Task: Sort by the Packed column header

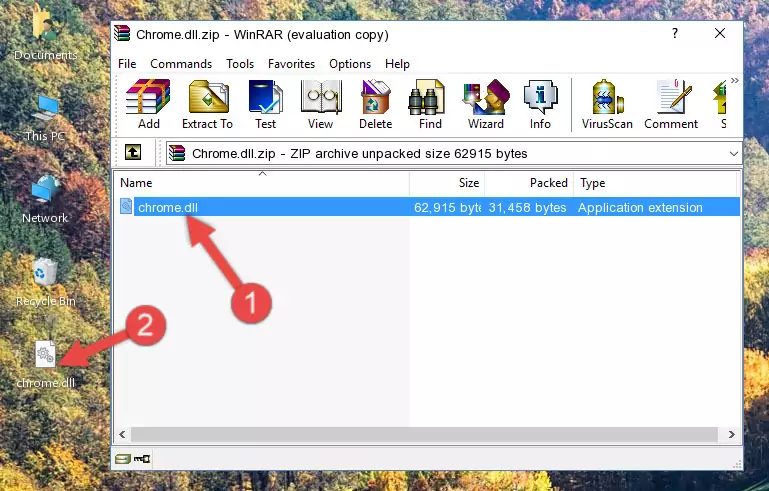Action: point(529,183)
